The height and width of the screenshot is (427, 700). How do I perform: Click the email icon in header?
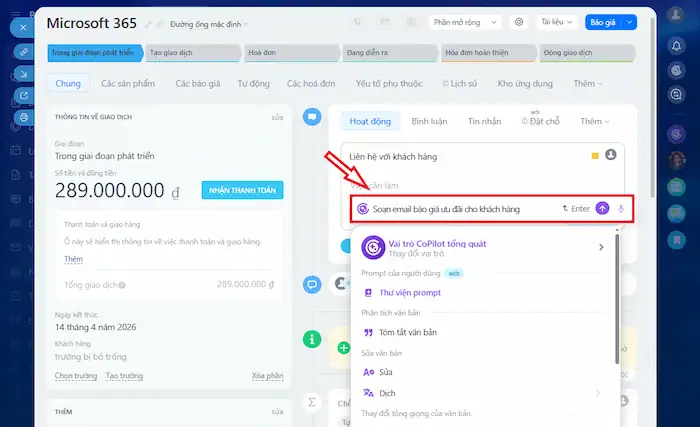point(384,22)
